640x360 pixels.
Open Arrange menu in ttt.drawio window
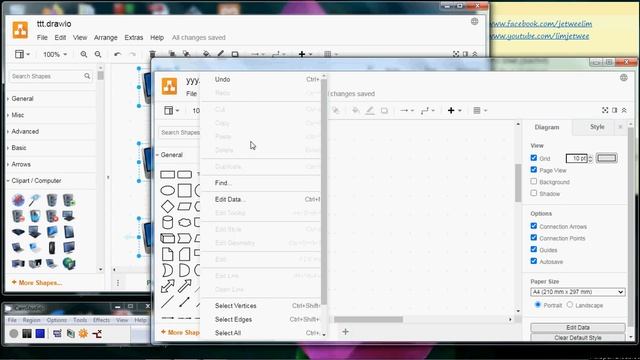[x=106, y=38]
